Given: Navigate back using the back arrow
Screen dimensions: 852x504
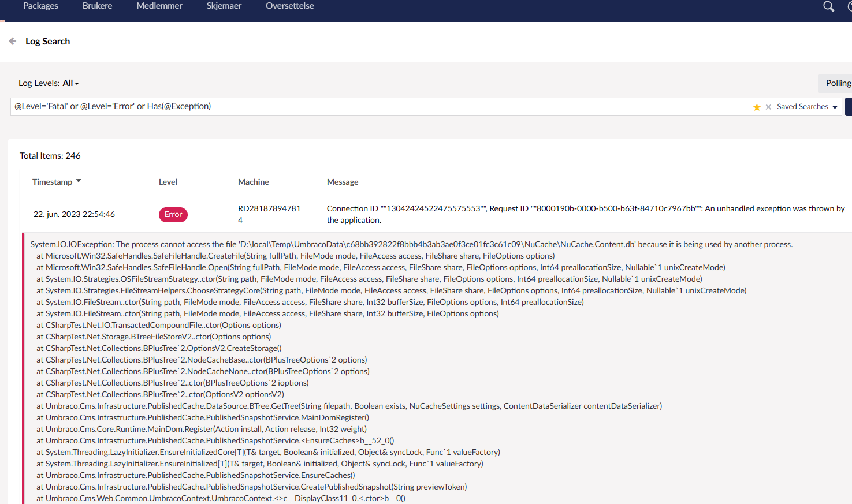Looking at the screenshot, I should pyautogui.click(x=12, y=40).
